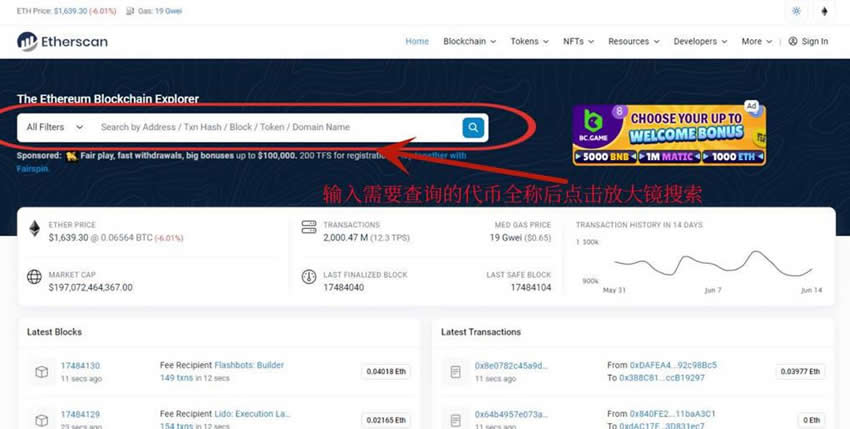Image resolution: width=850 pixels, height=429 pixels.
Task: Open block 17484130 link
Action: click(x=80, y=365)
